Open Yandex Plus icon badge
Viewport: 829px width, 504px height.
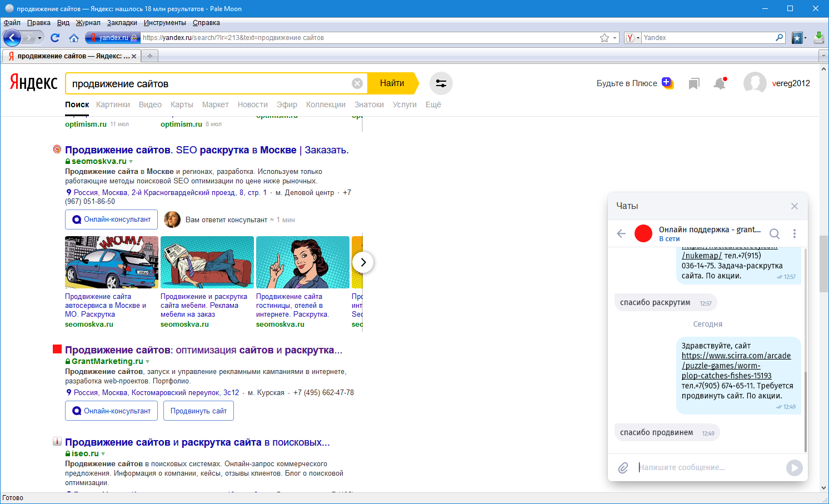click(x=667, y=83)
